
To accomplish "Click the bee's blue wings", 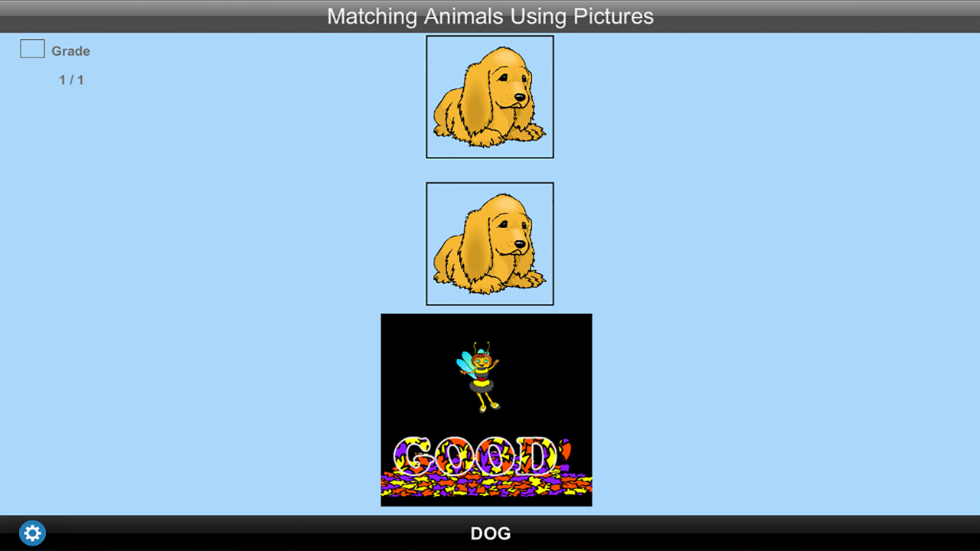I will click(x=465, y=364).
